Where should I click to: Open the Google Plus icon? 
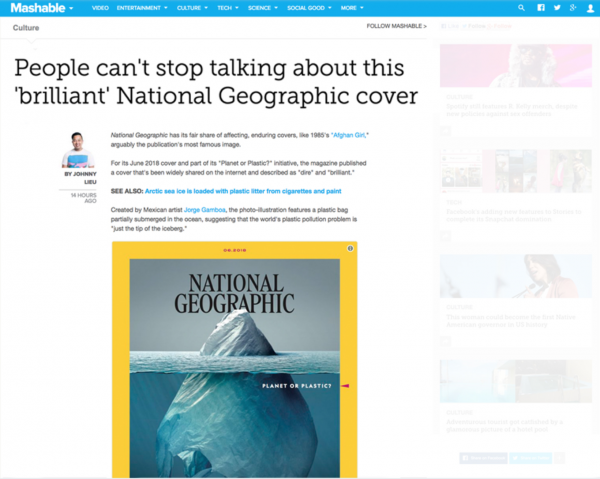(573, 8)
